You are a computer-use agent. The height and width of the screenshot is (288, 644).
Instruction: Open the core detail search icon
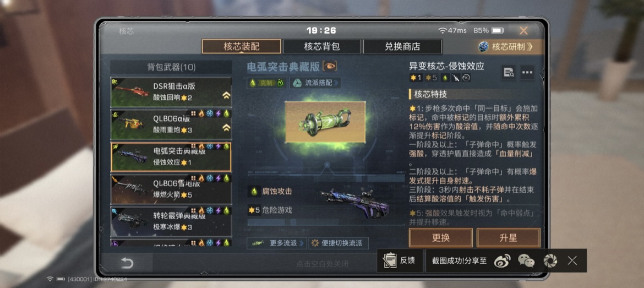pyautogui.click(x=509, y=73)
